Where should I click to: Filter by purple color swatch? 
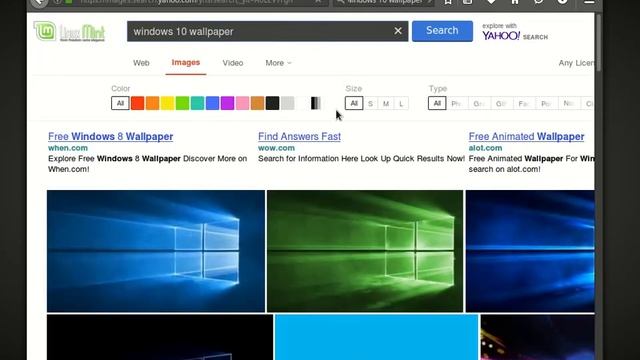[227, 103]
